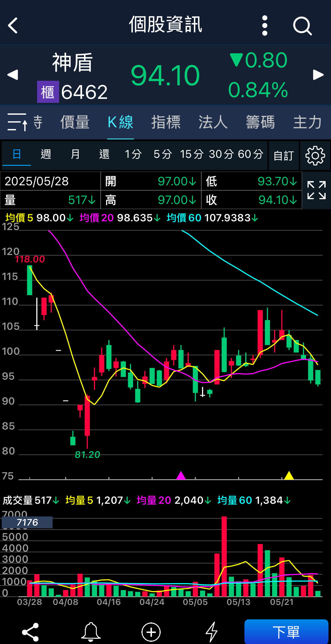Viewport: 331px width, 644px height.
Task: Select the K線 tab
Action: (121, 122)
